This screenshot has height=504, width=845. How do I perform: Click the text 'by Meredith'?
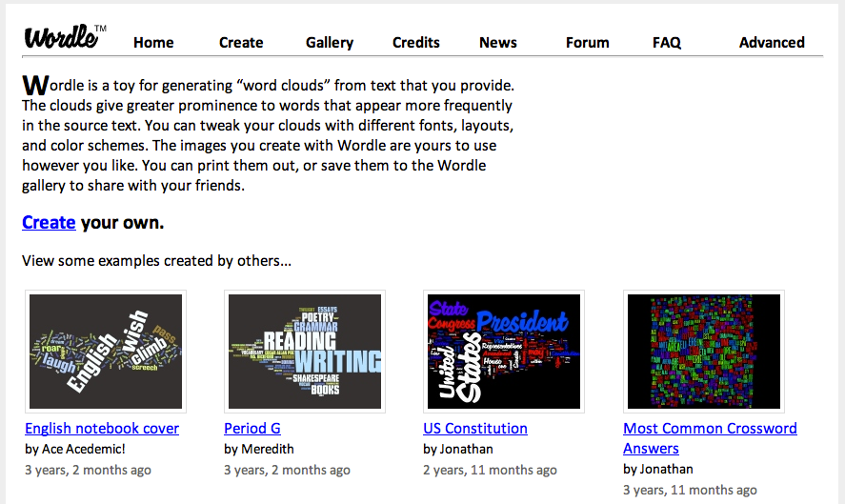pyautogui.click(x=259, y=449)
